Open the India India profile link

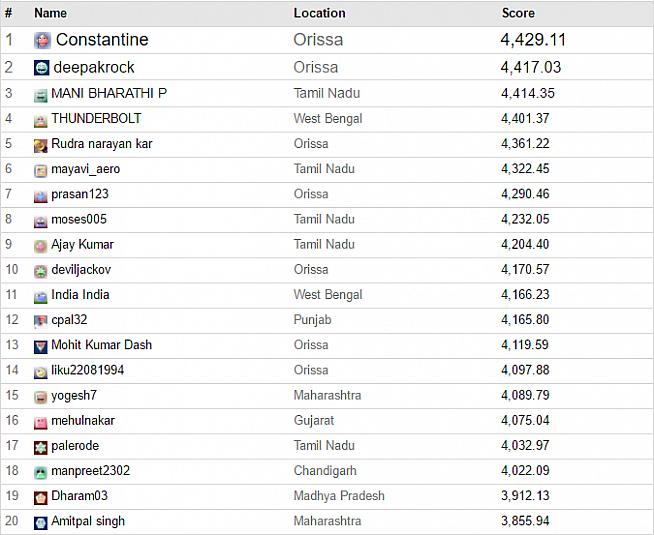coord(80,294)
